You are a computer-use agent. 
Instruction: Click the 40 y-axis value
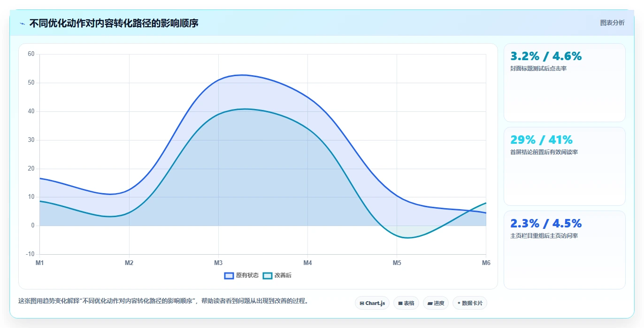click(31, 111)
